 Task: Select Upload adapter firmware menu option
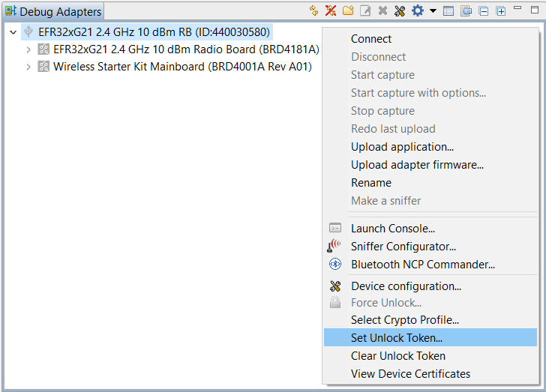click(x=417, y=165)
